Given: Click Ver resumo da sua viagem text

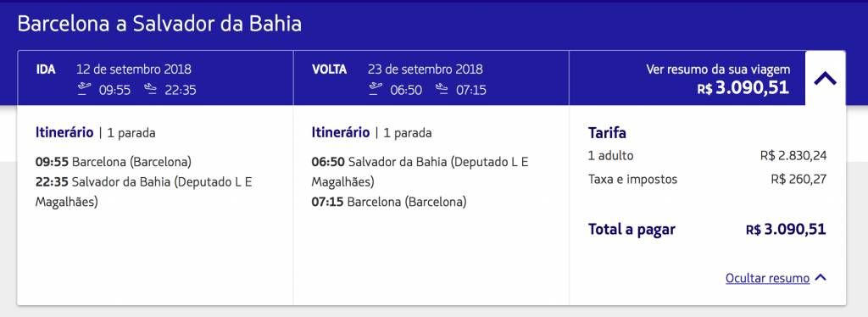Looking at the screenshot, I should [x=718, y=70].
